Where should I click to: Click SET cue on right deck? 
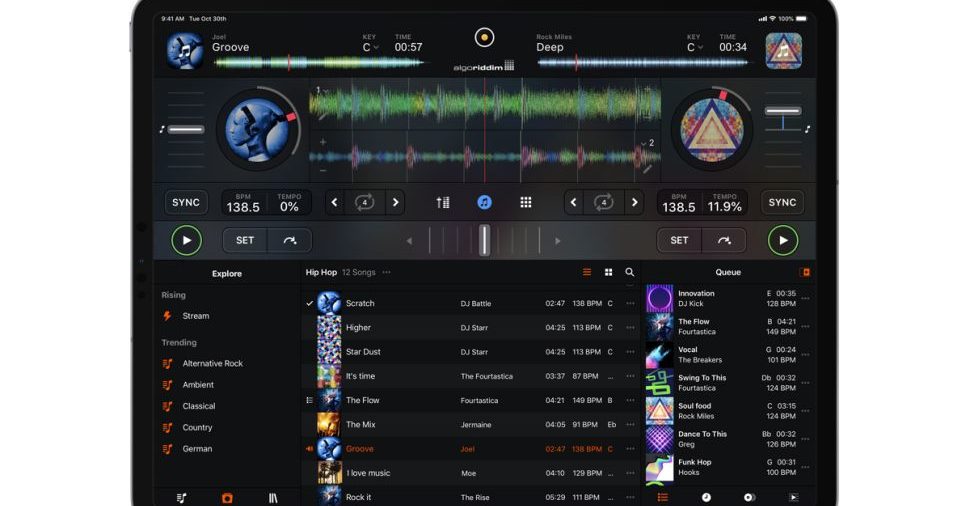(679, 241)
